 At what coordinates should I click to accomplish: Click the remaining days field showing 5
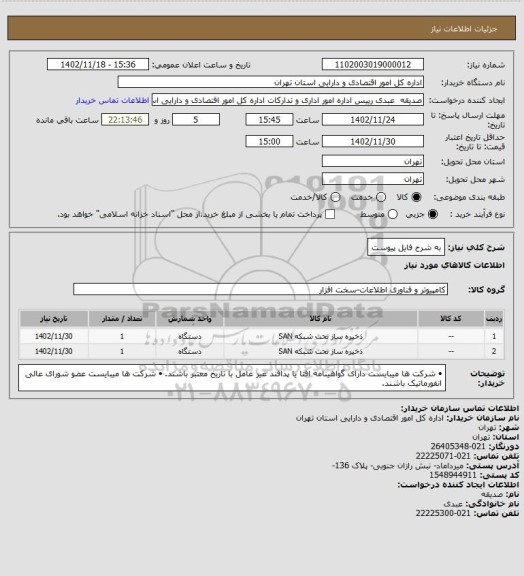point(196,120)
